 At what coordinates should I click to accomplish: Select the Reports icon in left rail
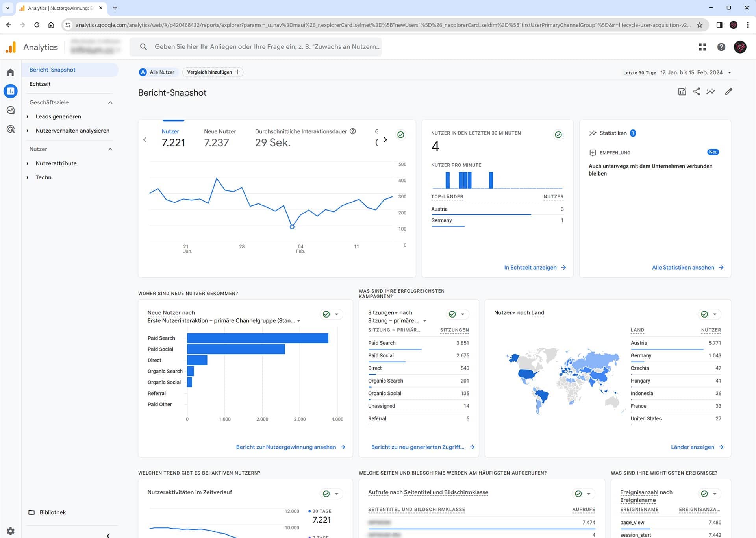pyautogui.click(x=11, y=91)
